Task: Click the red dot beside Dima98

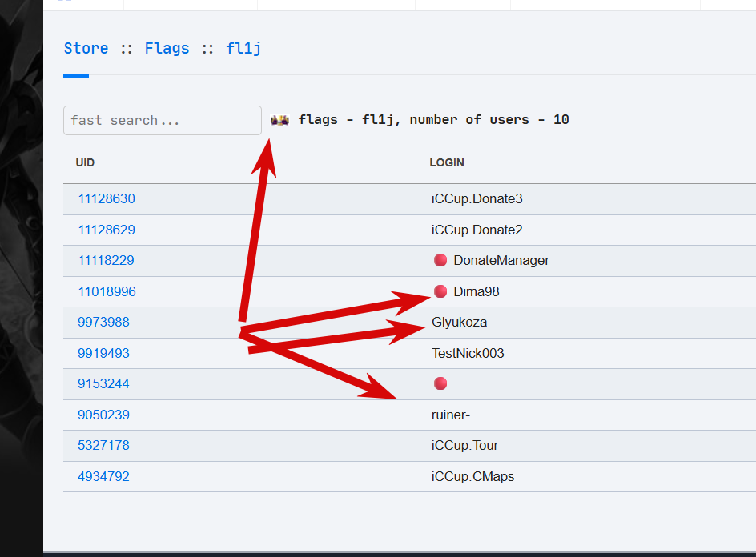Action: [440, 291]
